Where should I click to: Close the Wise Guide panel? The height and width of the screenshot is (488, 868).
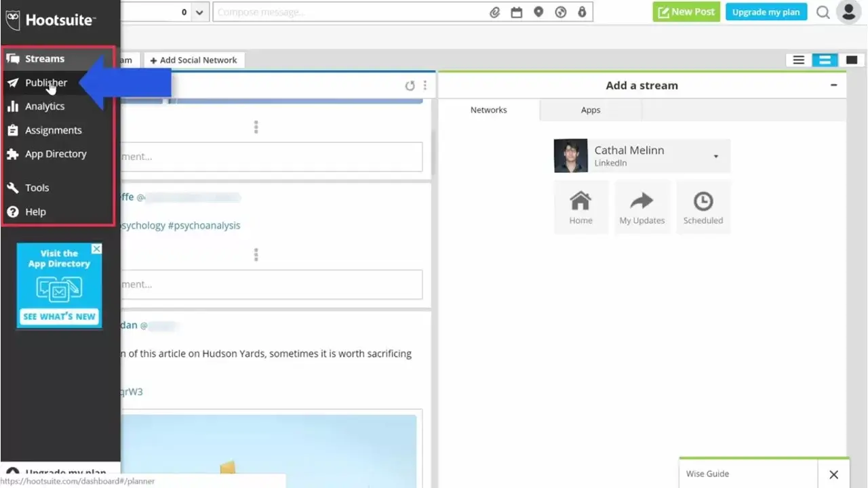click(833, 474)
